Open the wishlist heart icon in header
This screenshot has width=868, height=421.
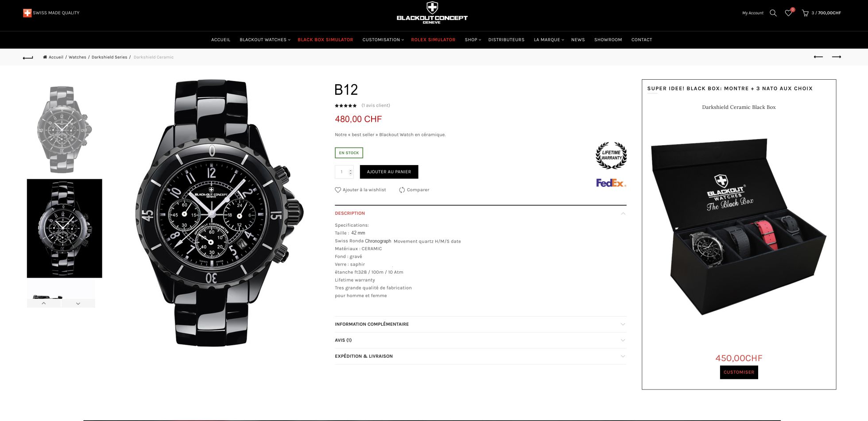(788, 13)
